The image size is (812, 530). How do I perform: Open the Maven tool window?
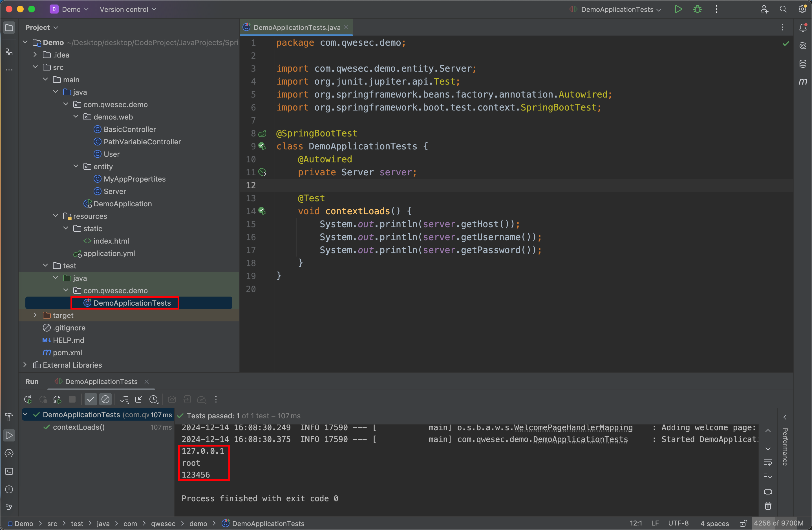(803, 81)
